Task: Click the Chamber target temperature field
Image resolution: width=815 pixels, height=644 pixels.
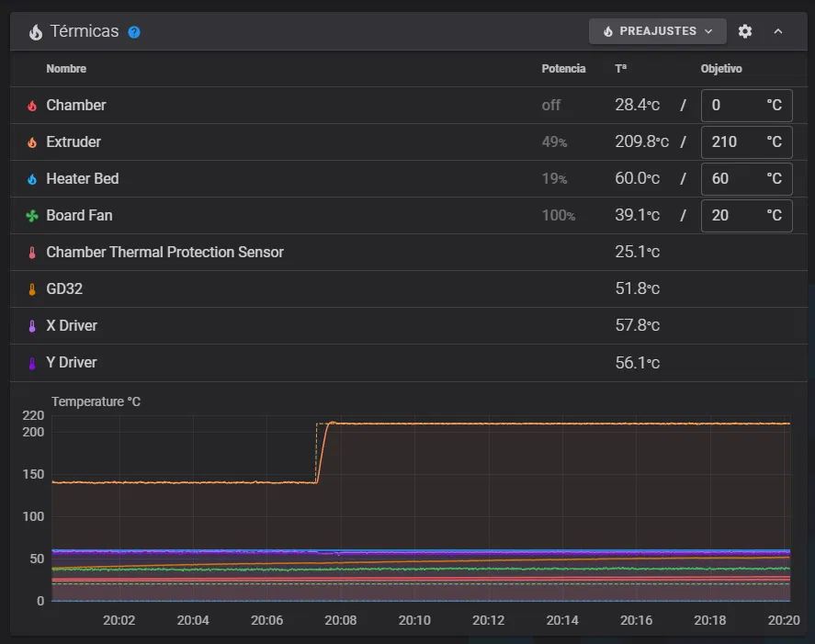Action: (735, 106)
